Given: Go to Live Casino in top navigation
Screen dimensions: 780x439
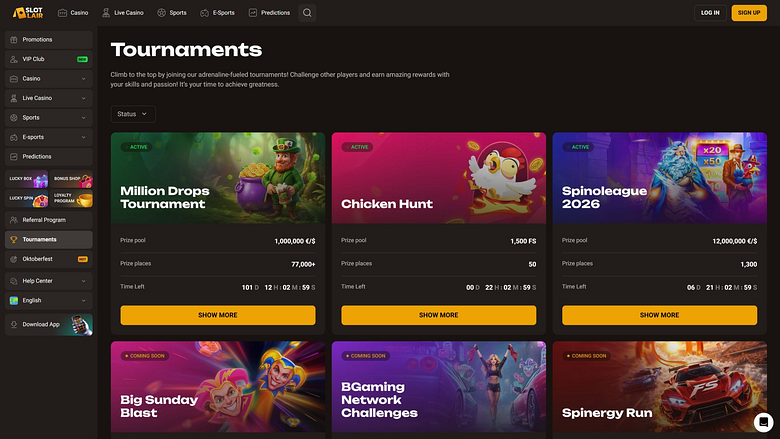Looking at the screenshot, I should 123,13.
